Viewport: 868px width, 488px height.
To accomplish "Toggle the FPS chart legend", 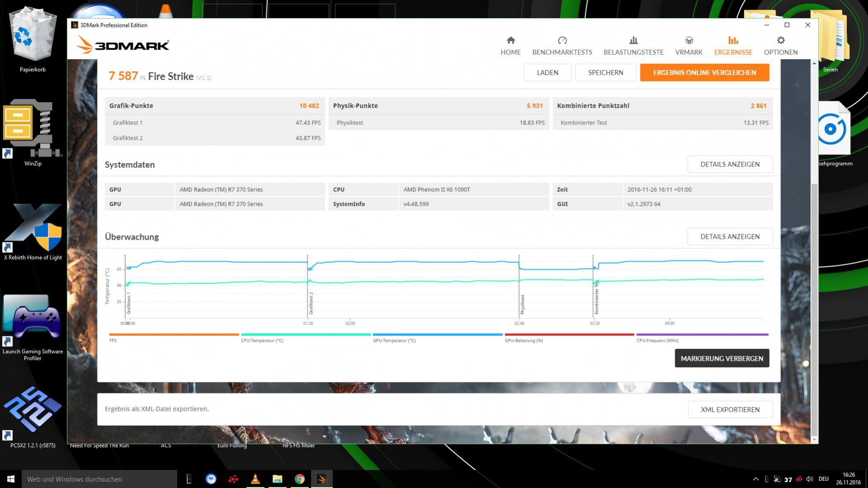I will (x=174, y=337).
